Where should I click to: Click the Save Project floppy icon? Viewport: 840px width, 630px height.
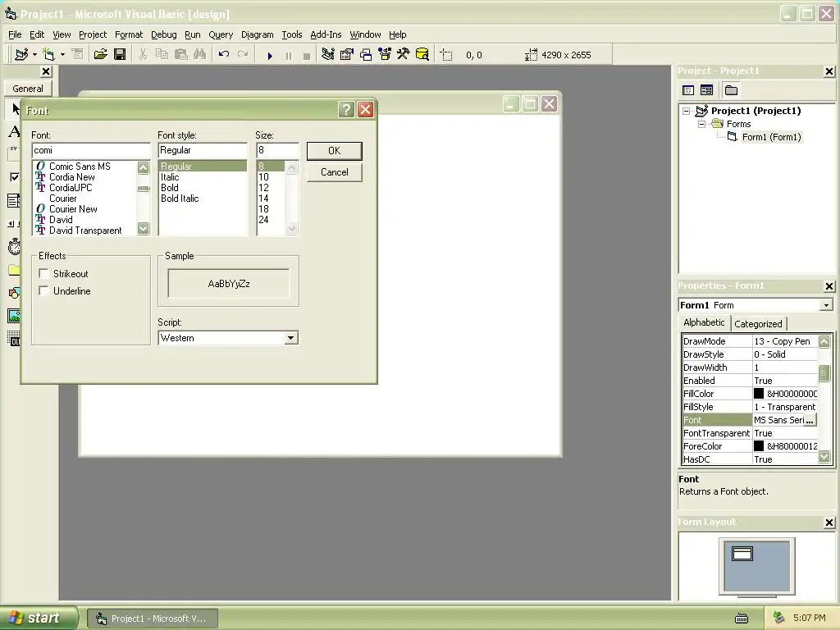[120, 54]
